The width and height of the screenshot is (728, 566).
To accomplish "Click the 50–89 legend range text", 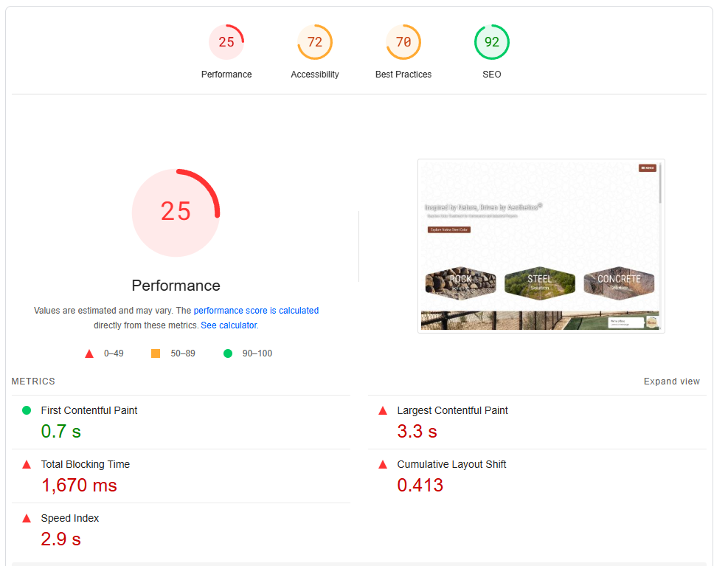I will [183, 353].
